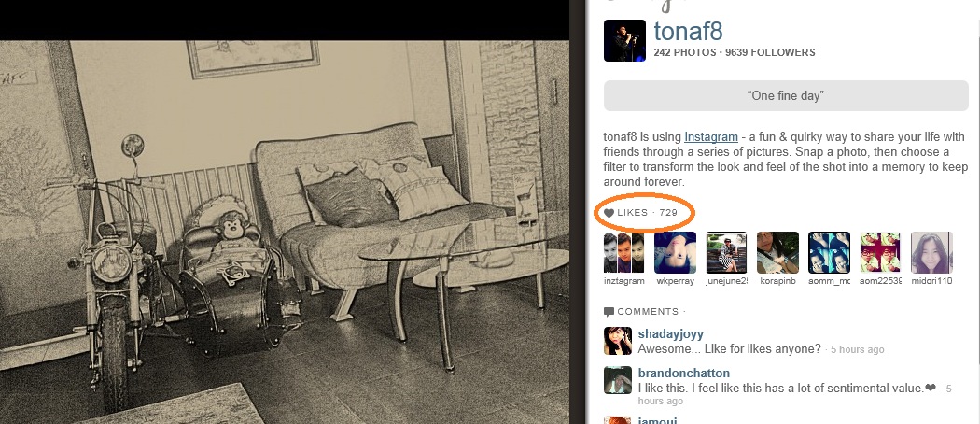The image size is (980, 424).
Task: Open aom22539 liker avatar
Action: (x=880, y=253)
